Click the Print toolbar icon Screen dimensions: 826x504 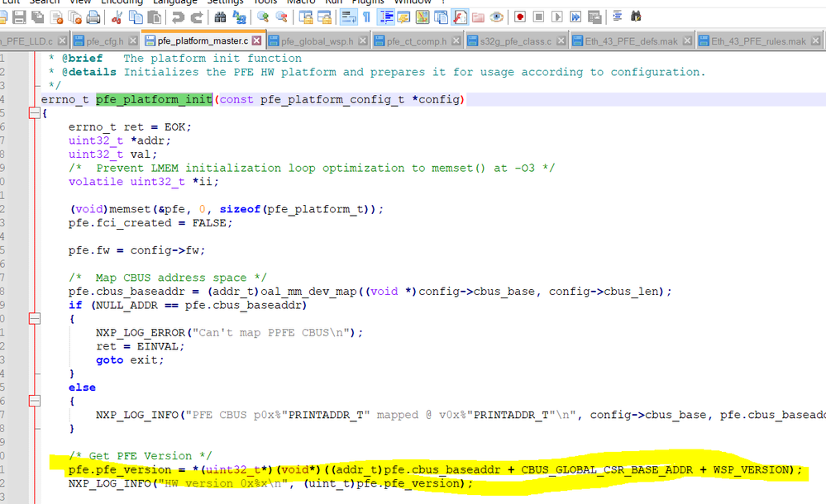(93, 17)
